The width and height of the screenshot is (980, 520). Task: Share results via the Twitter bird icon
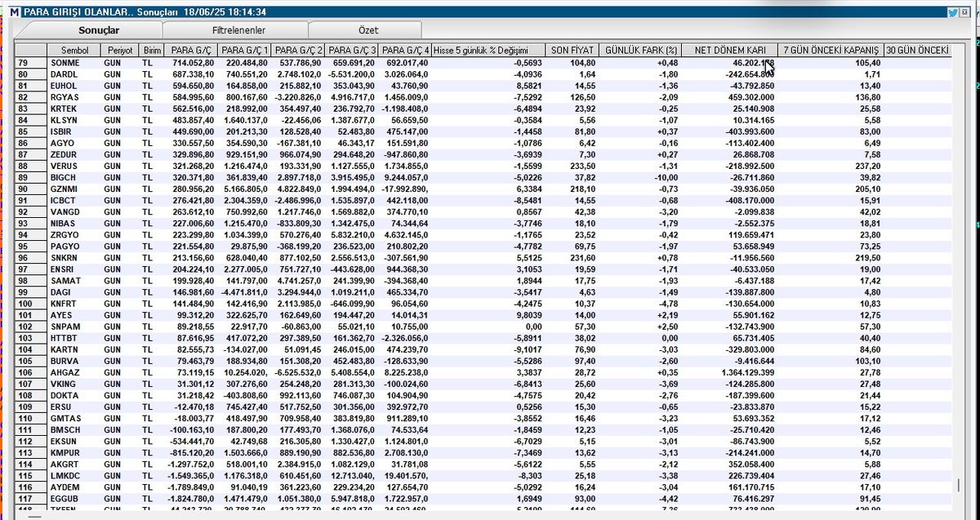pyautogui.click(x=953, y=12)
